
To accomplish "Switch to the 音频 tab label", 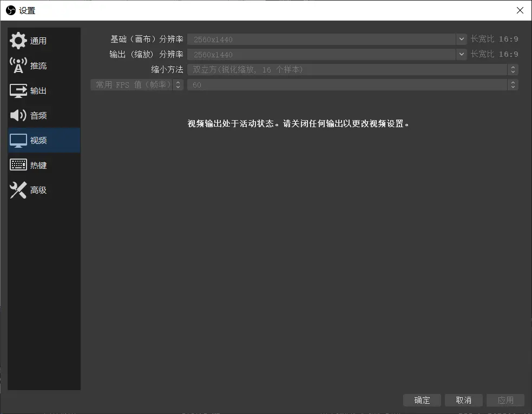I will tap(38, 116).
